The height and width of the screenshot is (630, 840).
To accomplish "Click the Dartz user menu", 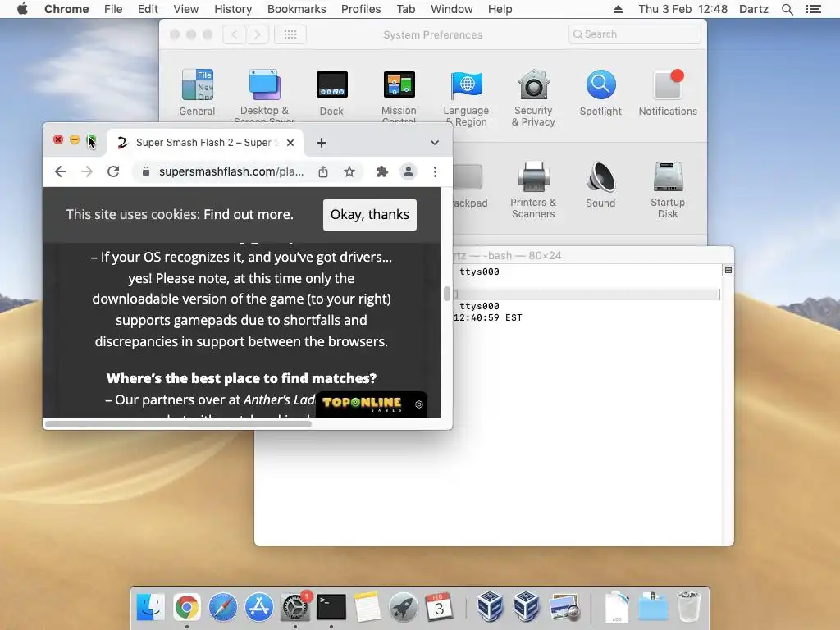I will [754, 9].
